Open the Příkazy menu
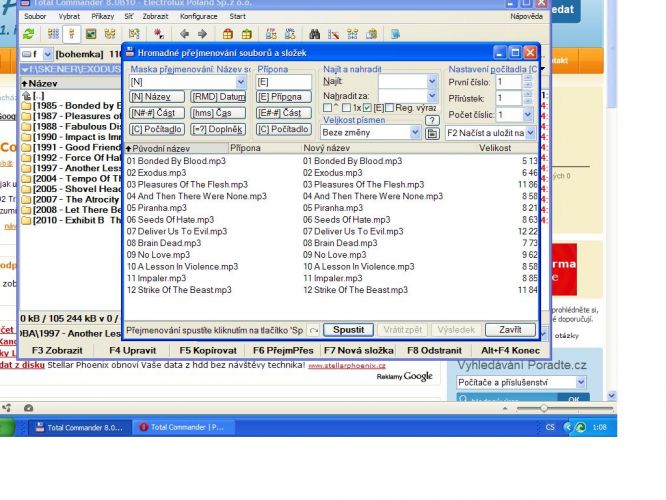Viewport: 666px width, 500px height. point(102,16)
